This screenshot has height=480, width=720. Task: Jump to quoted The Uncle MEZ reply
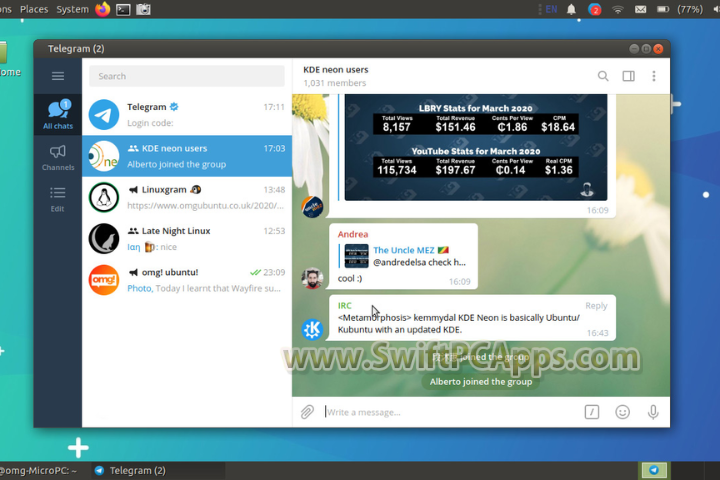[403, 256]
